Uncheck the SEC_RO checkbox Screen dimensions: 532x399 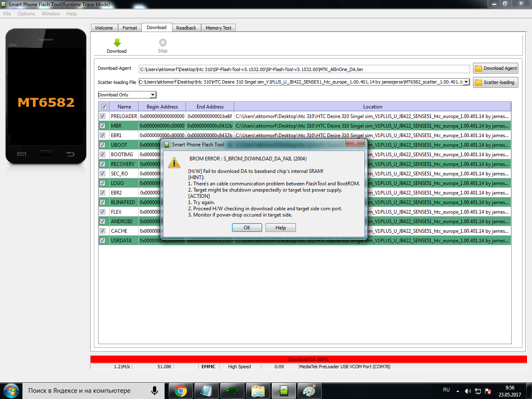click(102, 174)
